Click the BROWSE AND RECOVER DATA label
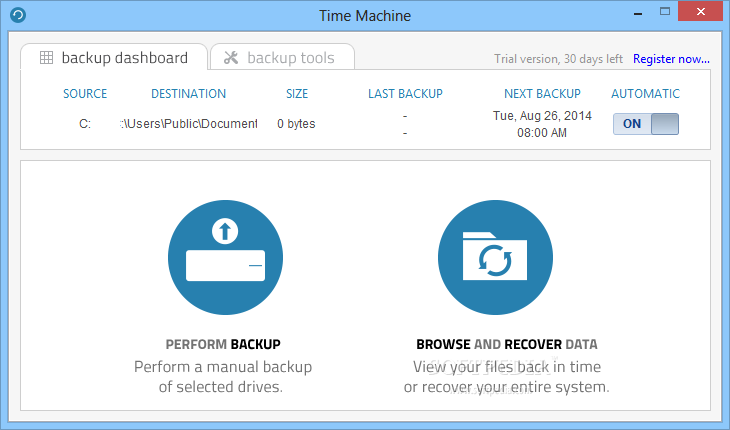This screenshot has height=430, width=730. point(507,344)
